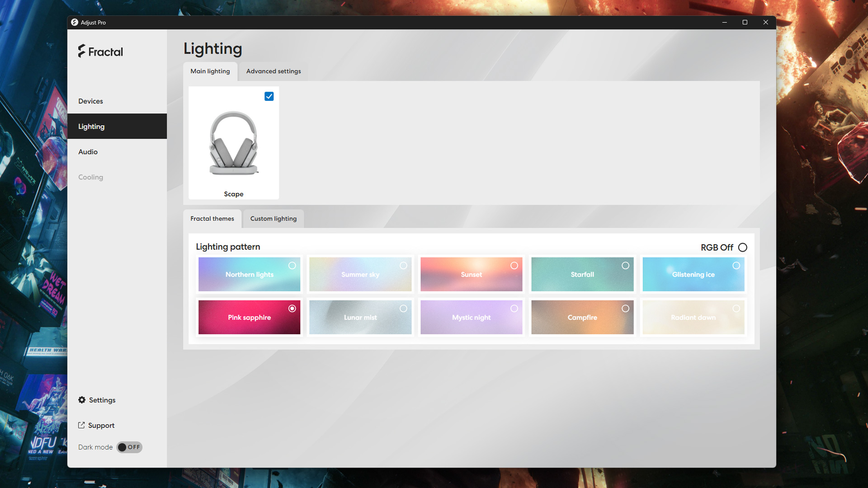Click the Support external-link icon
This screenshot has height=488, width=868.
pos(82,425)
